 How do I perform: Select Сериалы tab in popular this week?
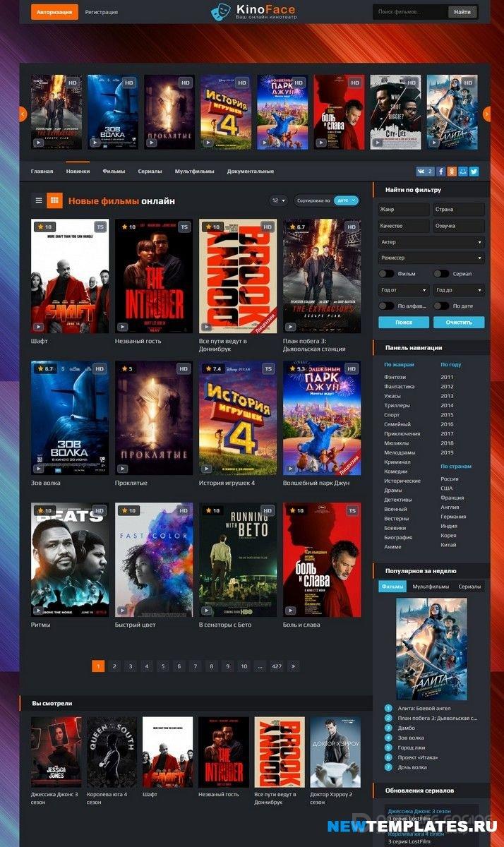(469, 587)
